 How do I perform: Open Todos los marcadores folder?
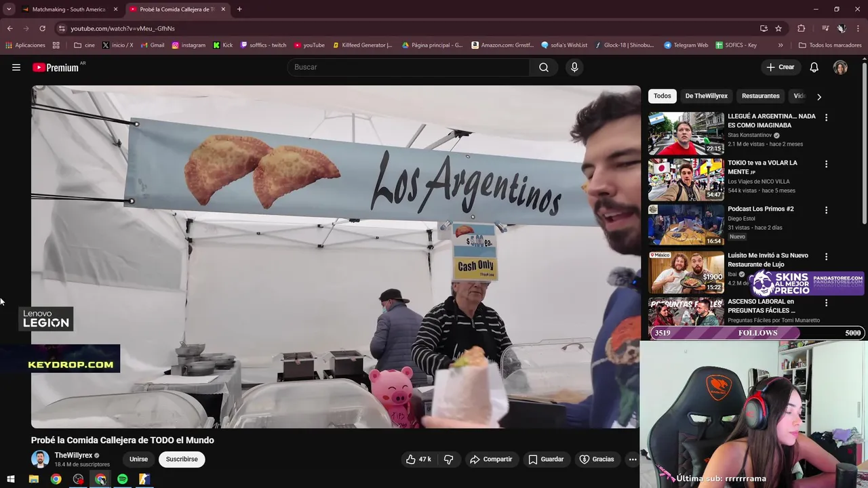[x=830, y=45]
